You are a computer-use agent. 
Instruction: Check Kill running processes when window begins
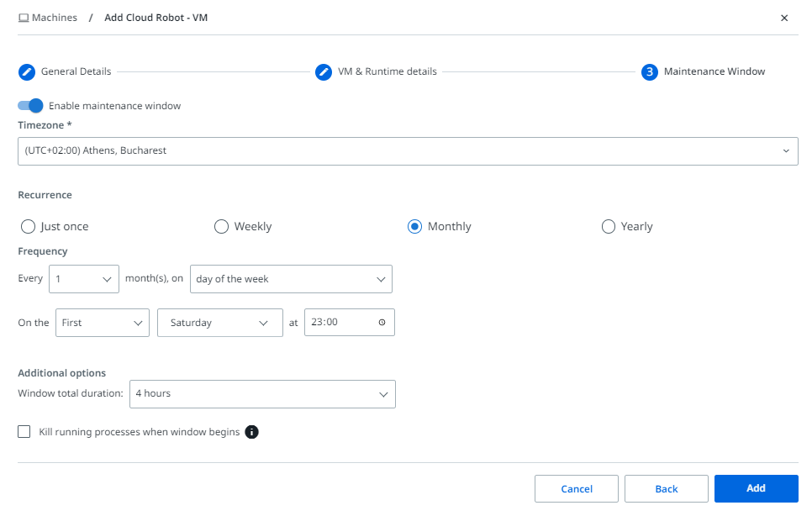[x=24, y=432]
